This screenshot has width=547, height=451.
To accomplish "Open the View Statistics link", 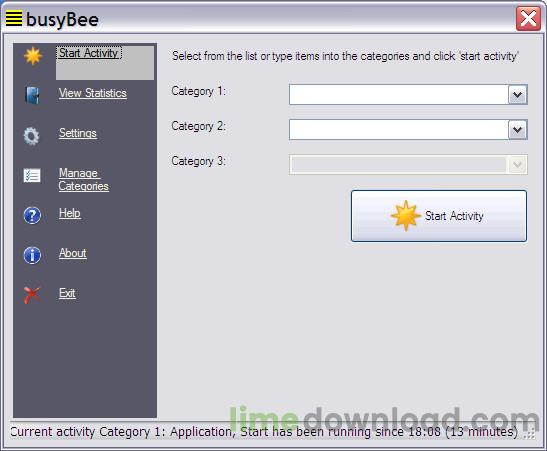I will (x=93, y=93).
